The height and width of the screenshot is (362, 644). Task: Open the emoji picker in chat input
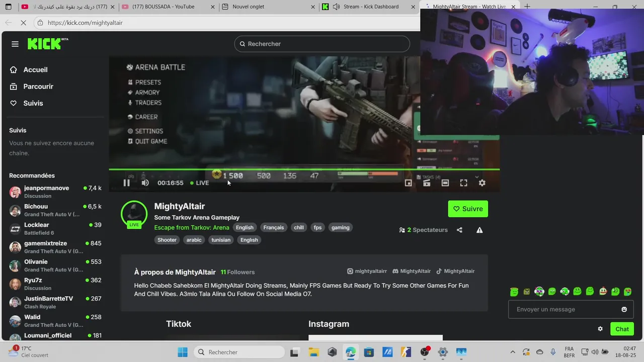624,309
